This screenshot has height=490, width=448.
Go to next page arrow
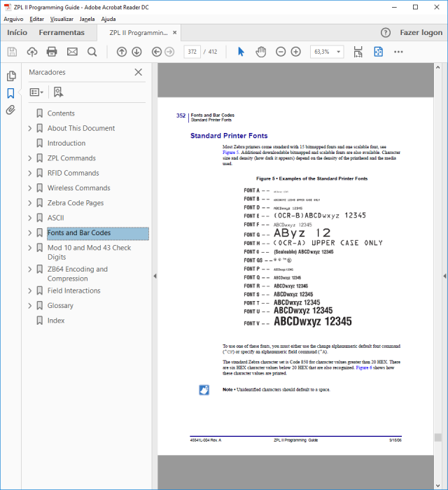[x=136, y=52]
